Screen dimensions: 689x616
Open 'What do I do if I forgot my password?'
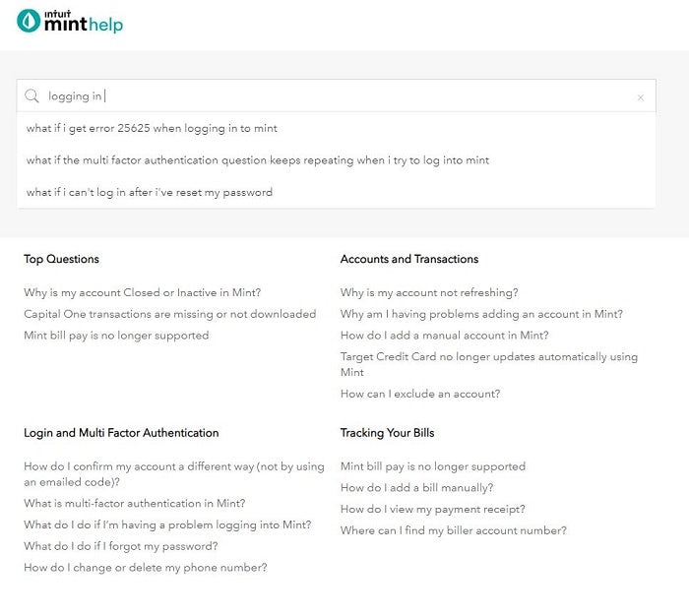121,546
